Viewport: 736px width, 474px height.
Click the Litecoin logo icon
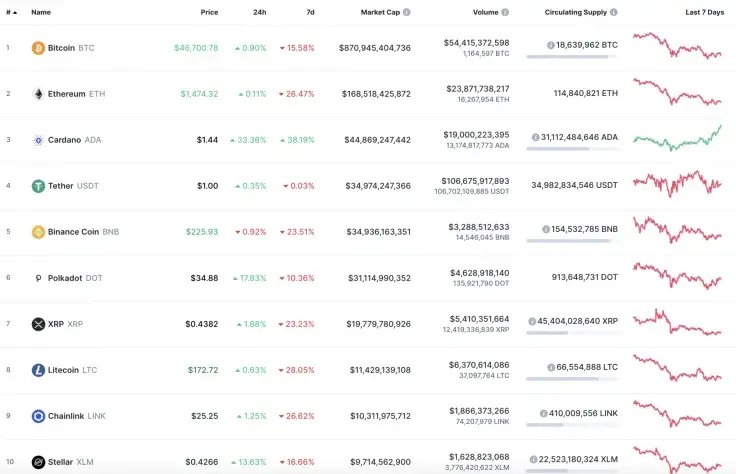click(x=38, y=370)
